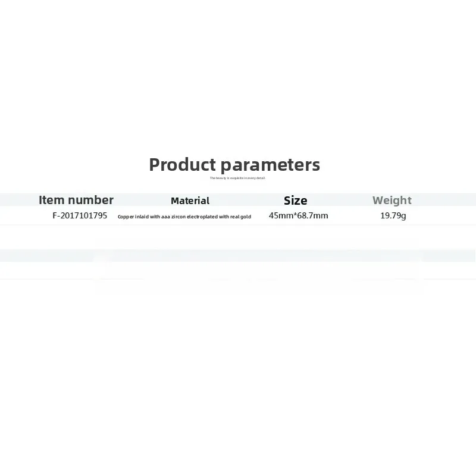Click the word zircon in material description
Viewport: 476px width, 476px height.
coord(178,217)
